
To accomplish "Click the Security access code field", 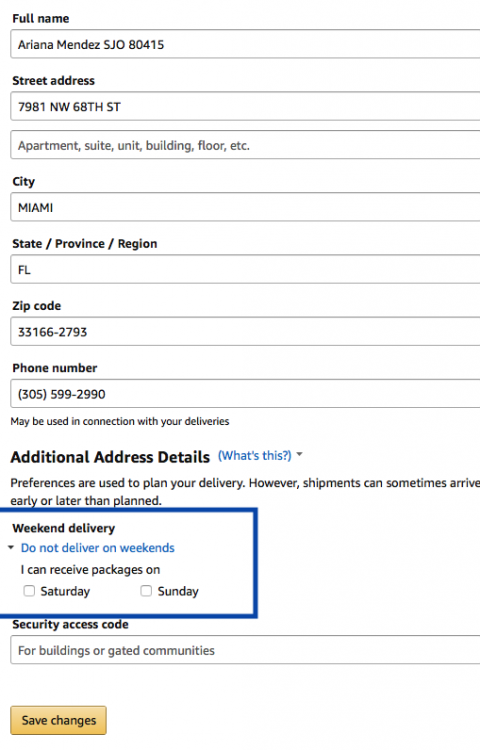I will (x=245, y=650).
